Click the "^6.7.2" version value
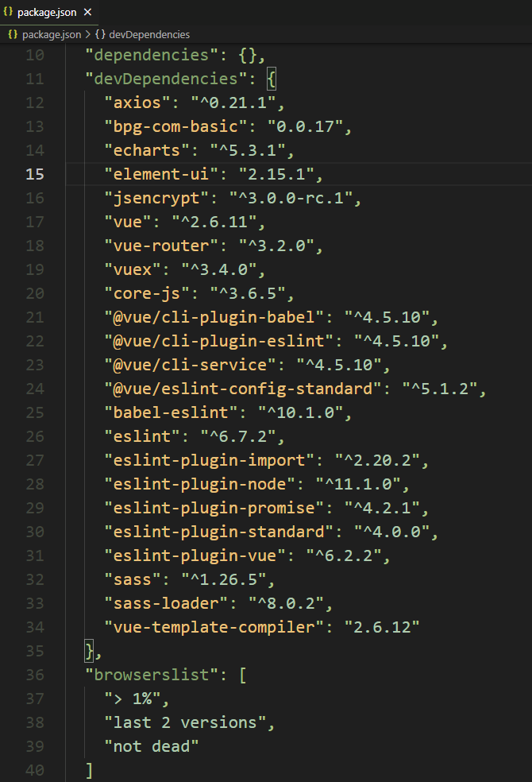The width and height of the screenshot is (532, 782). (x=238, y=437)
